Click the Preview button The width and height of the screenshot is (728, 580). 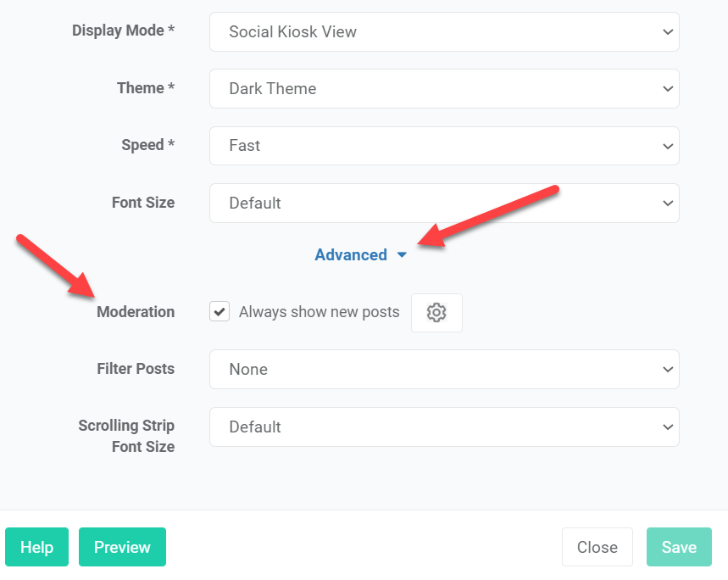(x=122, y=547)
